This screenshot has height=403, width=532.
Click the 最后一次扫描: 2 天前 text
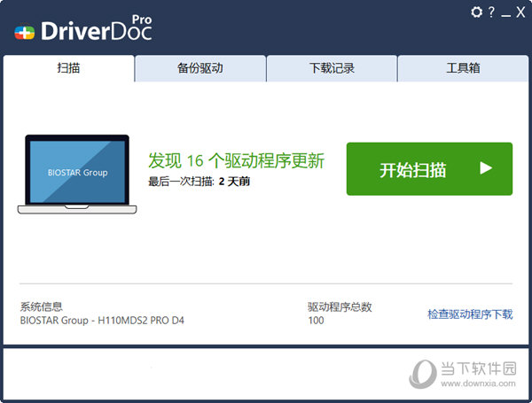pyautogui.click(x=199, y=182)
